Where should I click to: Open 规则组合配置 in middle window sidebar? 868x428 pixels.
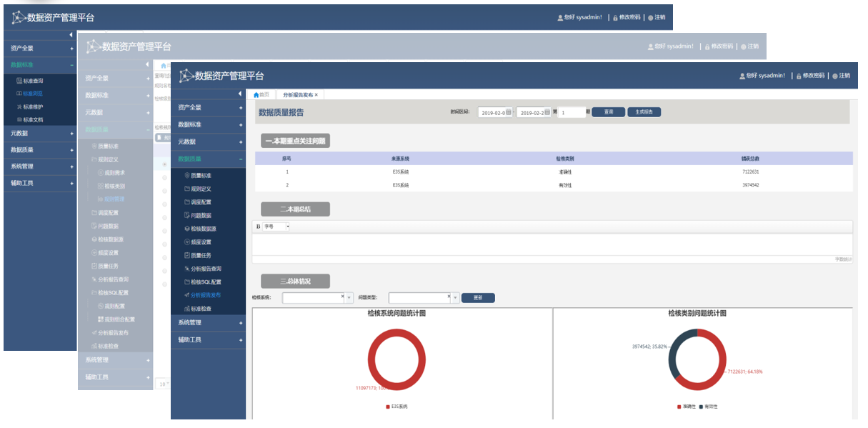click(116, 319)
